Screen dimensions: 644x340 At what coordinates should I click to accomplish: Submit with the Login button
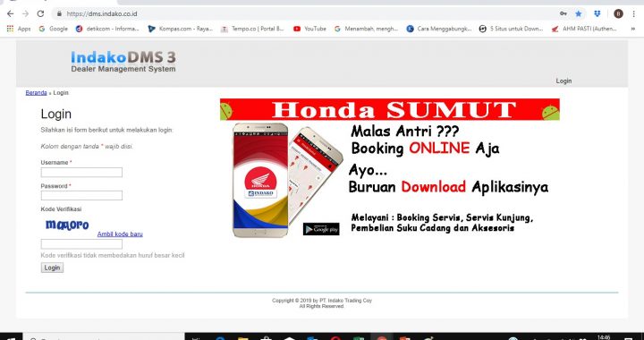52,268
